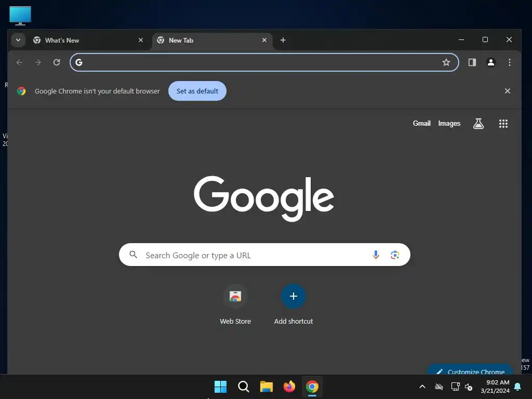Open Windows taskbar search
Viewport: 532px width, 399px height.
pos(243,387)
